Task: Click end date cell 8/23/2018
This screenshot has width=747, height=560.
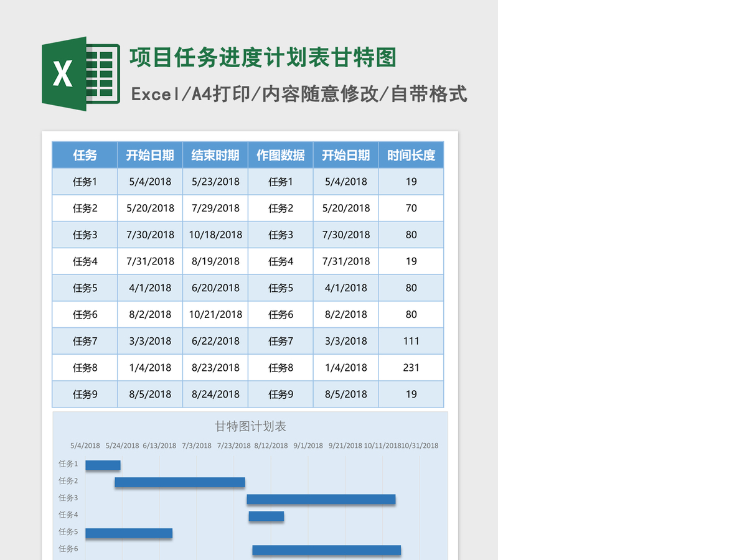Action: [215, 368]
